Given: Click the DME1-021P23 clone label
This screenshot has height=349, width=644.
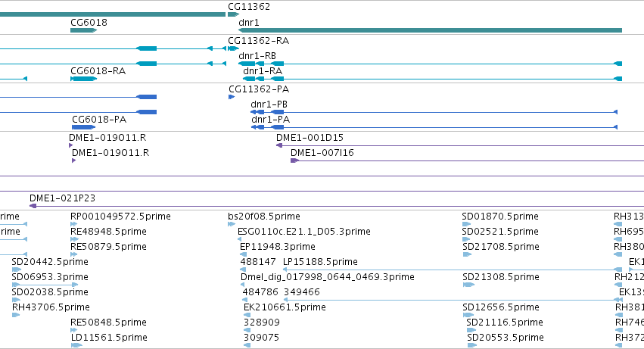Looking at the screenshot, I should pos(62,198).
